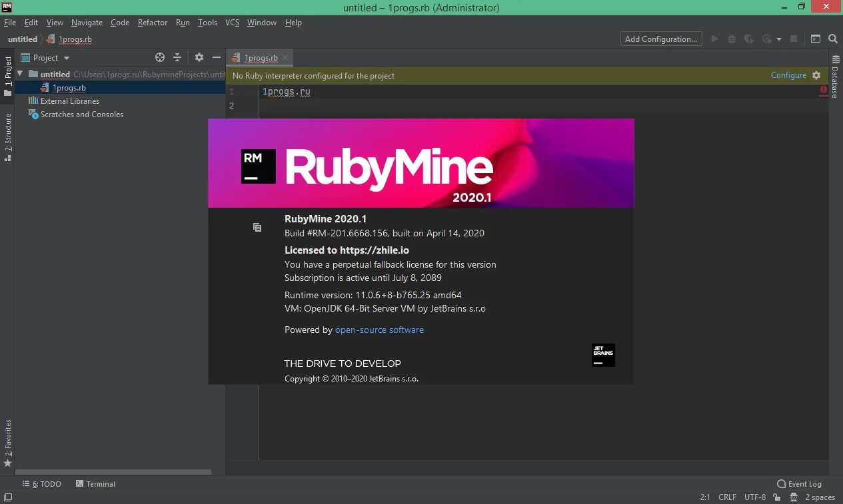Open the Edit menu
This screenshot has height=504, width=843.
(31, 22)
